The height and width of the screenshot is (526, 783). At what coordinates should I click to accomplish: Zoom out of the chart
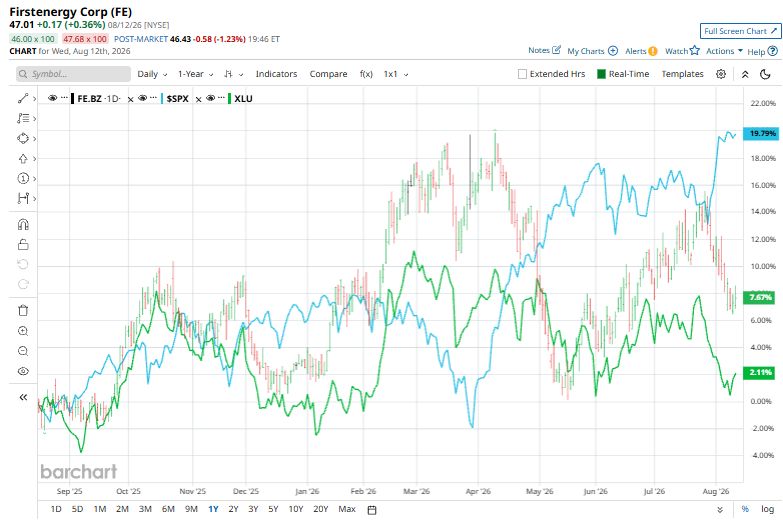point(23,351)
